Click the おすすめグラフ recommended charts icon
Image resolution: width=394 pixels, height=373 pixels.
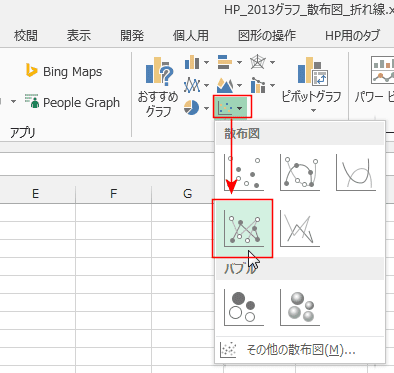159,87
